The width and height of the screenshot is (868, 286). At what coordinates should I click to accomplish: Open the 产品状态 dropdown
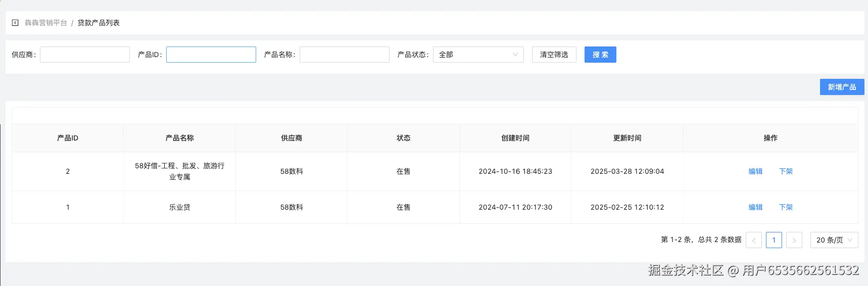pyautogui.click(x=478, y=55)
